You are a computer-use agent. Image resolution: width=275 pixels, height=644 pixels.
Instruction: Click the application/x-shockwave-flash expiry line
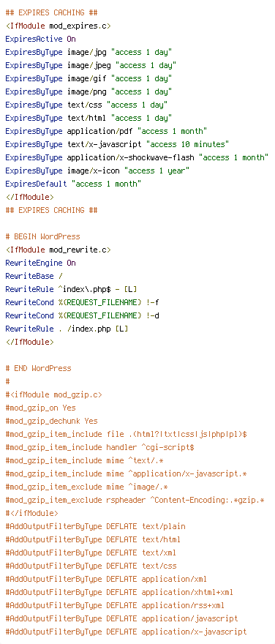pyautogui.click(x=137, y=157)
